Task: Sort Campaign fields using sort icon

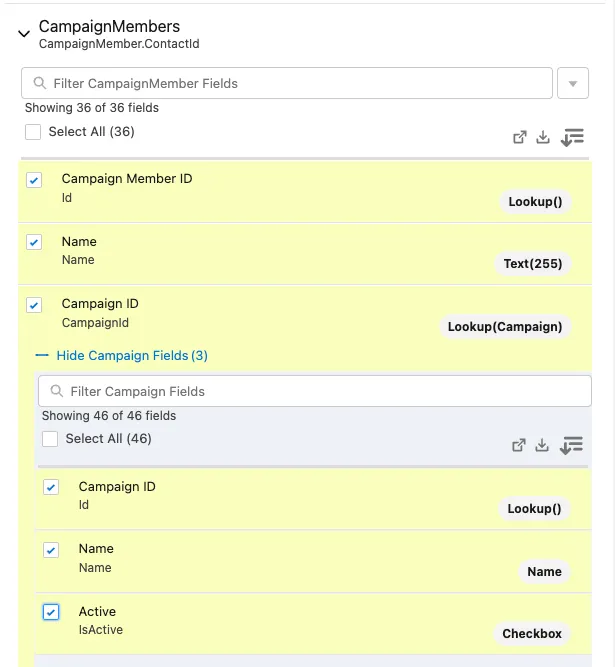Action: tap(571, 445)
